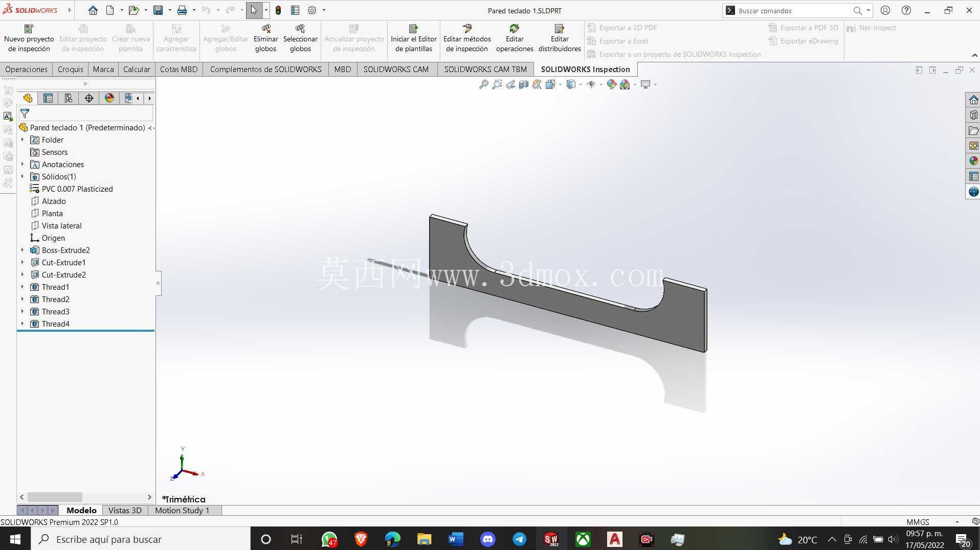This screenshot has width=980, height=550.
Task: Open the Complementos de SOLIDWORKS tab
Action: tap(265, 70)
